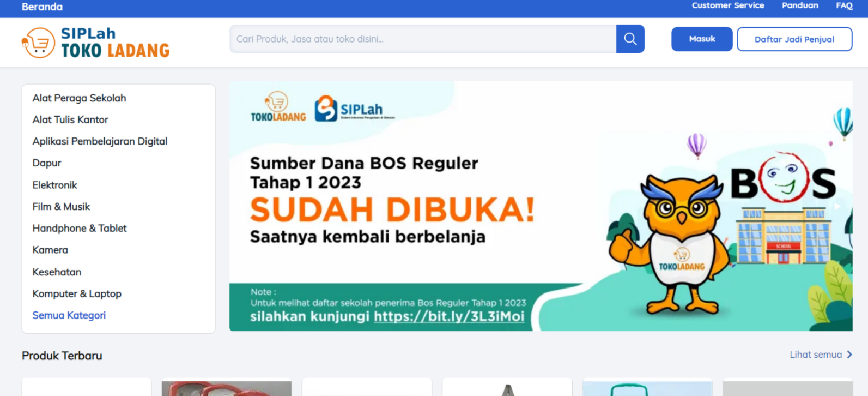
Task: Click the magnifier search icon button
Action: [630, 39]
